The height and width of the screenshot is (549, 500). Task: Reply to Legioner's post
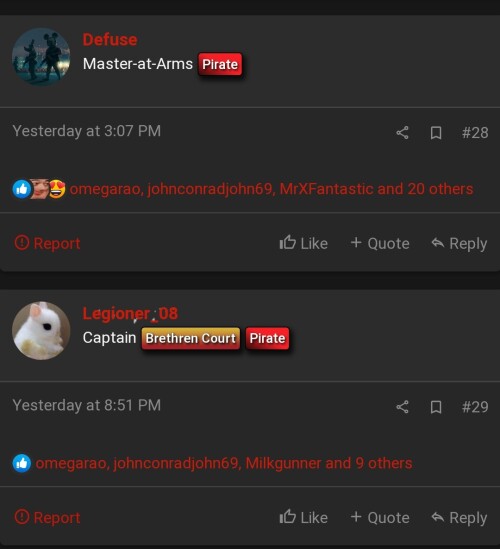tap(459, 517)
